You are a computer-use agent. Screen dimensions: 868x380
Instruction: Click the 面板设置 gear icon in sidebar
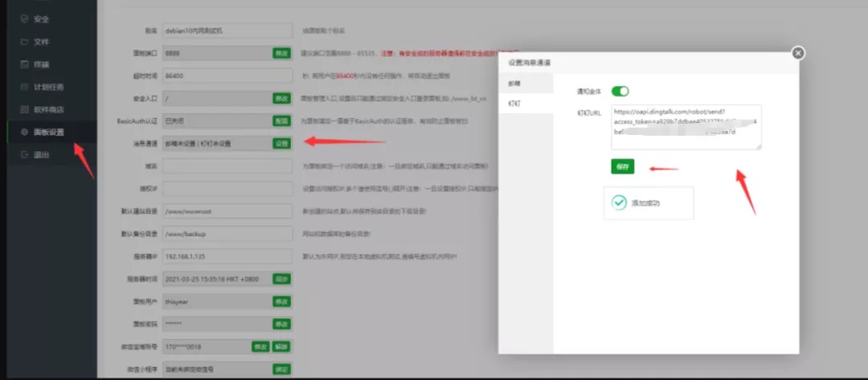[24, 132]
